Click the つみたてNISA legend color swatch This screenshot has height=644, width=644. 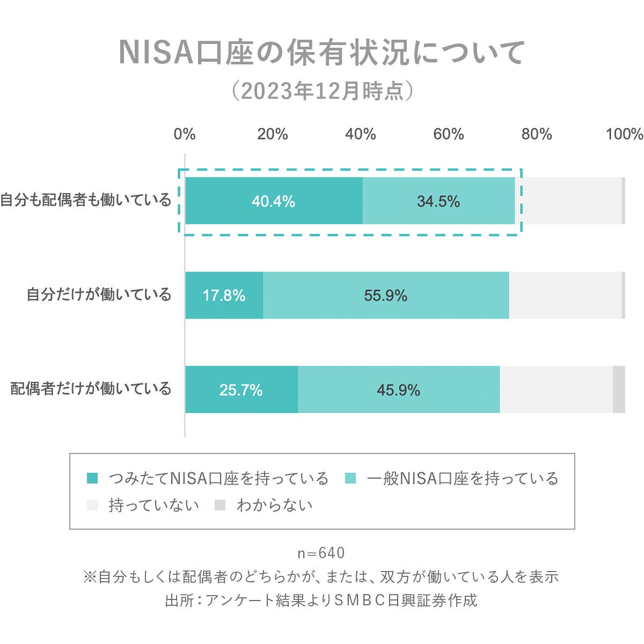(x=92, y=478)
